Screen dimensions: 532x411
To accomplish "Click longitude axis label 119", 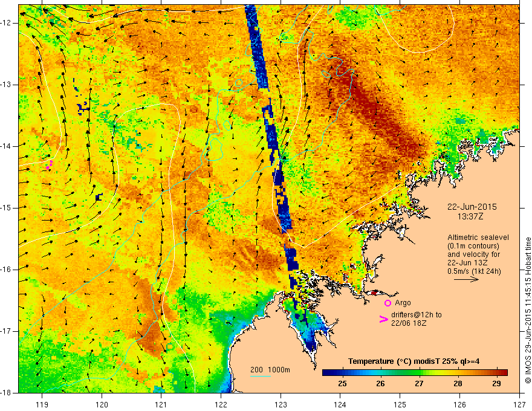I will click(x=42, y=404).
